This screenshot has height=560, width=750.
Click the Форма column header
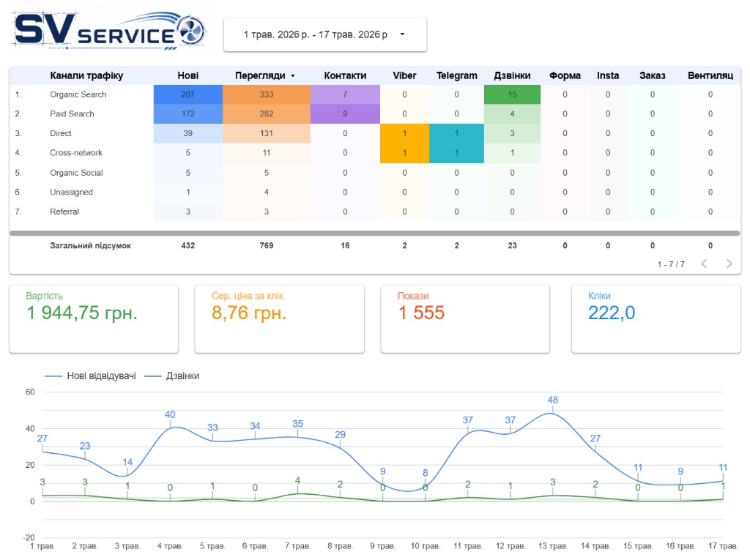pos(565,75)
